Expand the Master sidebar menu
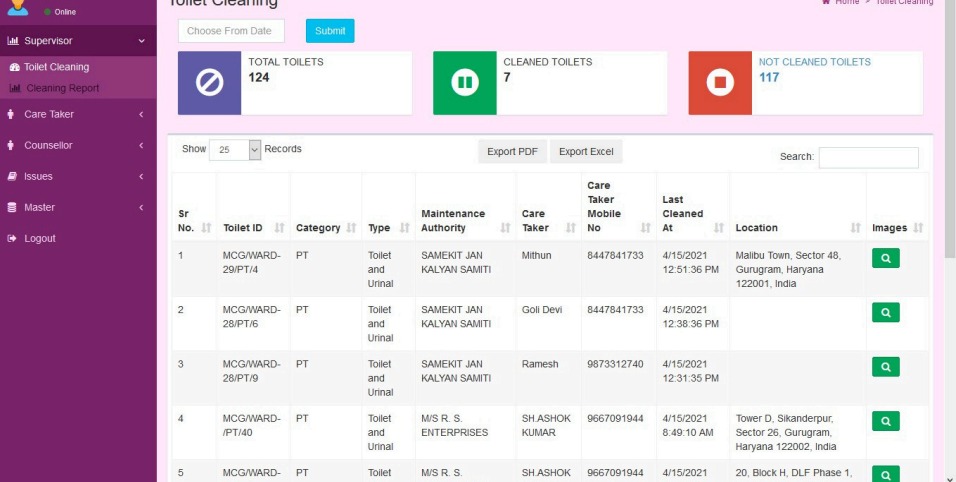Viewport: 956px width, 482px height. click(x=141, y=207)
